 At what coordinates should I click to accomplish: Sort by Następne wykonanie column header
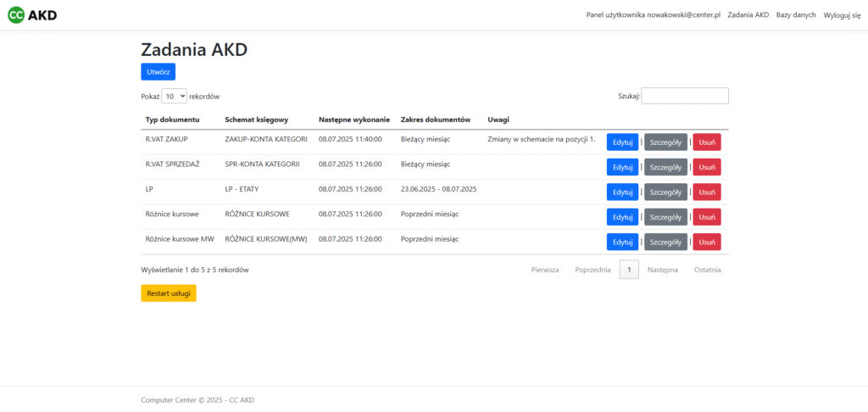(x=353, y=120)
